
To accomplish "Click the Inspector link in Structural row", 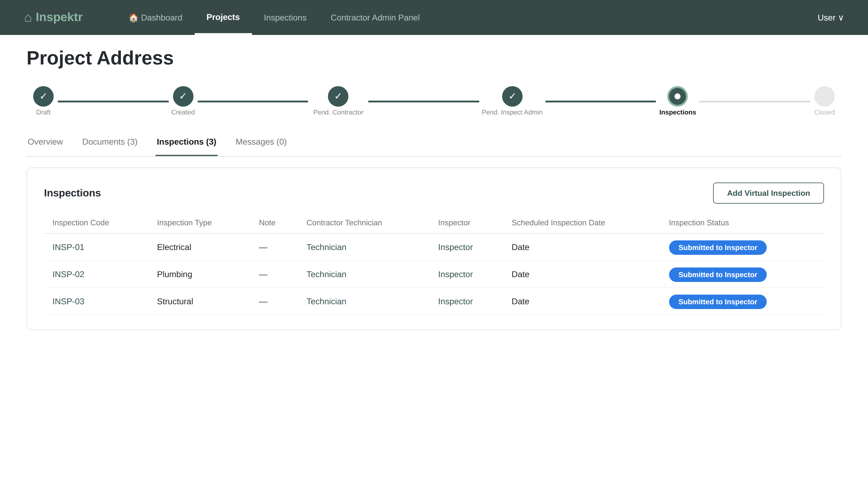I will pos(455,301).
